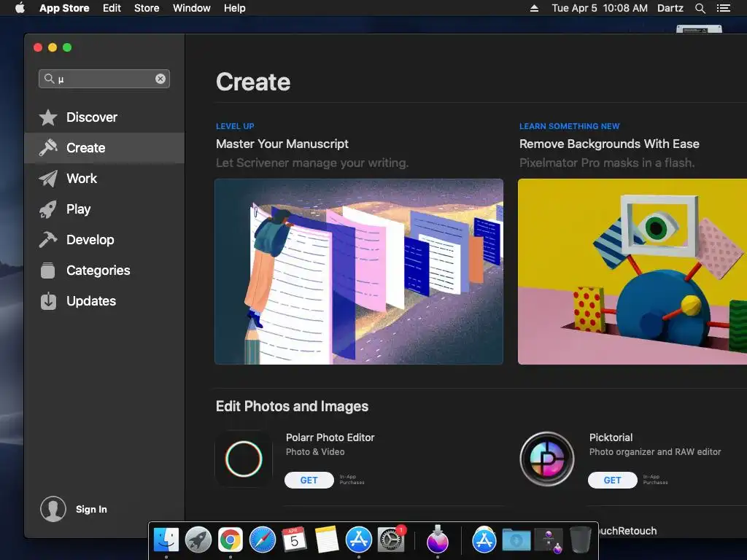The image size is (747, 560).
Task: Open the Categories icon in sidebar
Action: 48,271
